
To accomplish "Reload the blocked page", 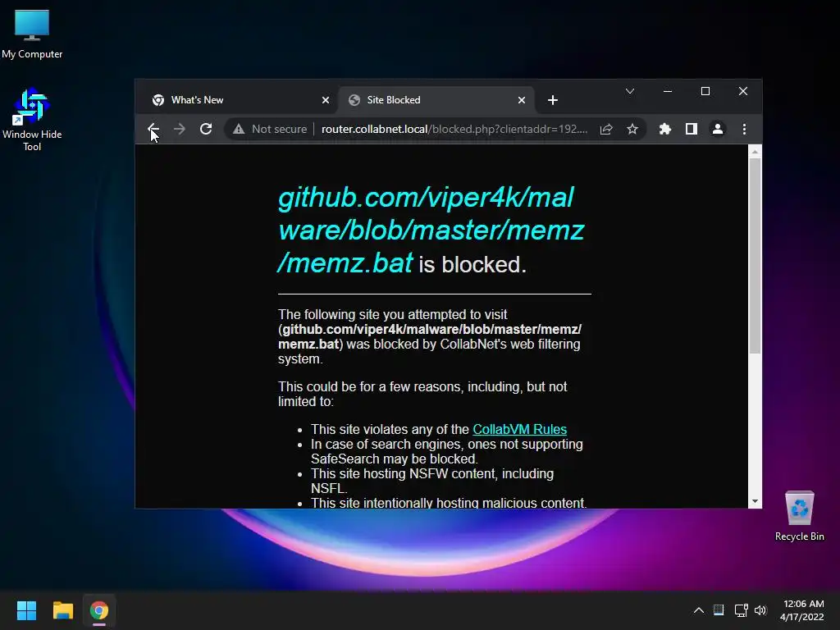I will pyautogui.click(x=206, y=129).
